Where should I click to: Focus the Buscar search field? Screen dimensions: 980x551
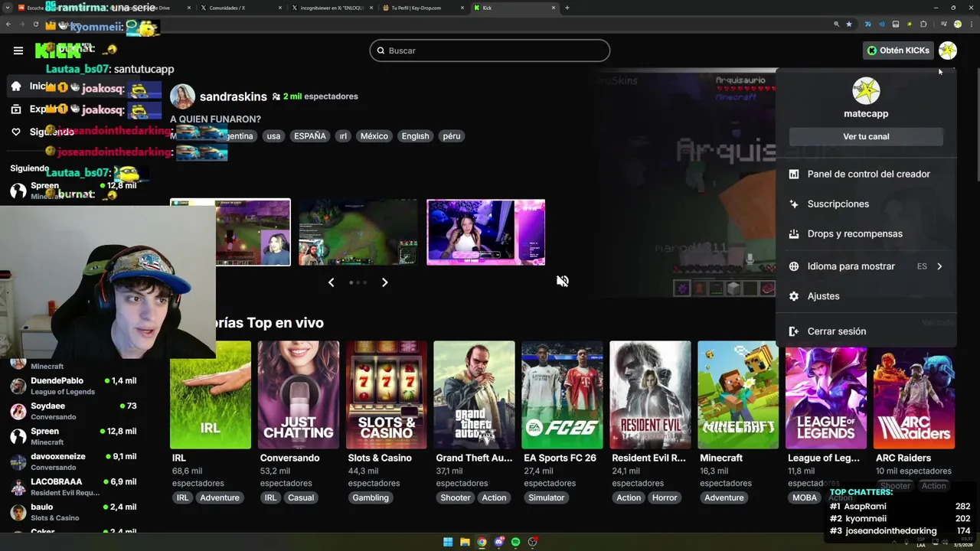(x=490, y=51)
